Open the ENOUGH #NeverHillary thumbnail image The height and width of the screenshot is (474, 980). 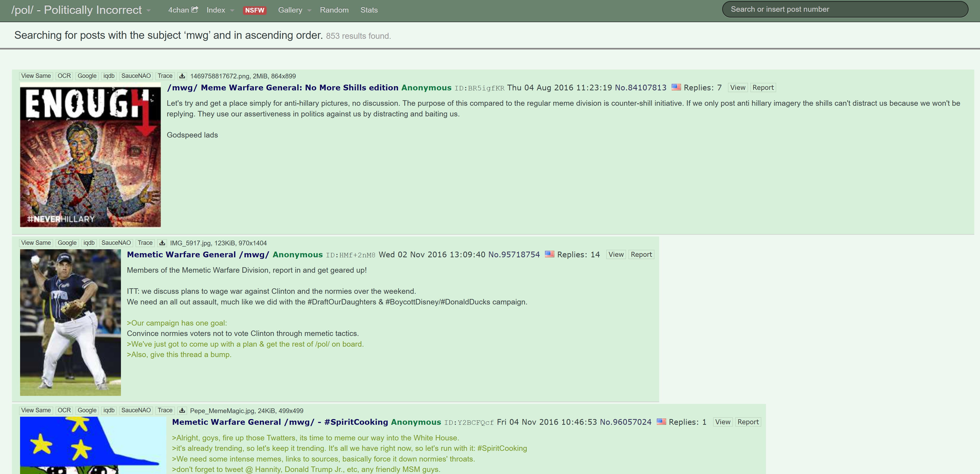click(90, 155)
